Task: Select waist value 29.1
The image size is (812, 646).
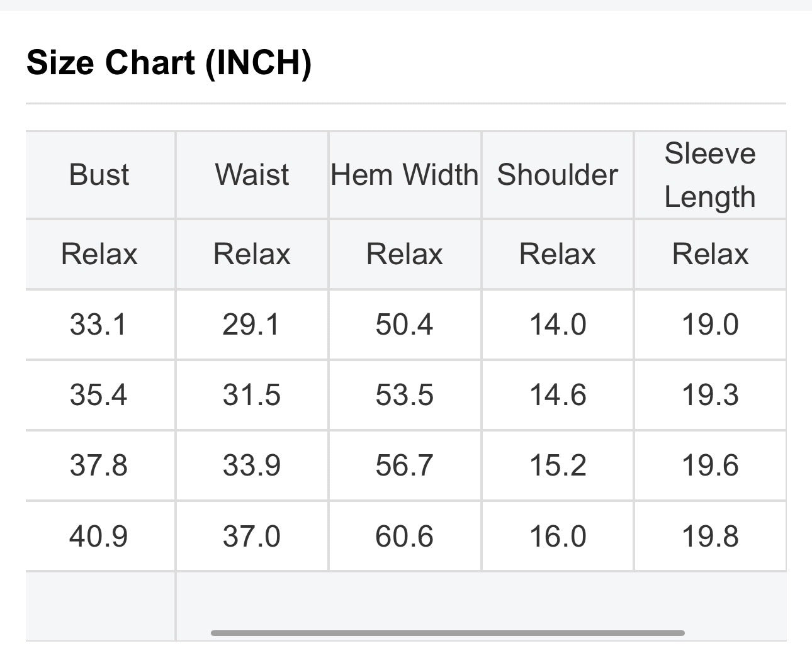Action: click(x=251, y=325)
